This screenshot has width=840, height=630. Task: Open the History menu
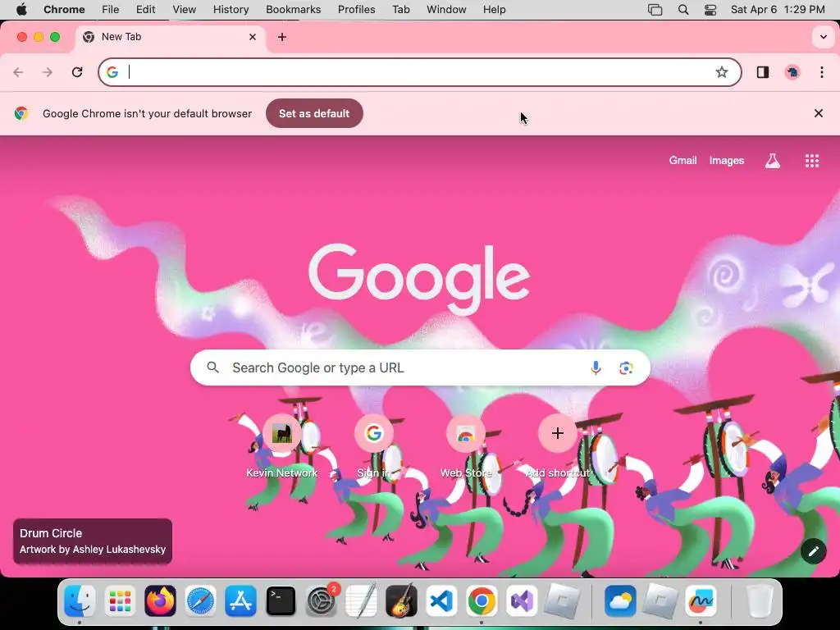[x=231, y=10]
